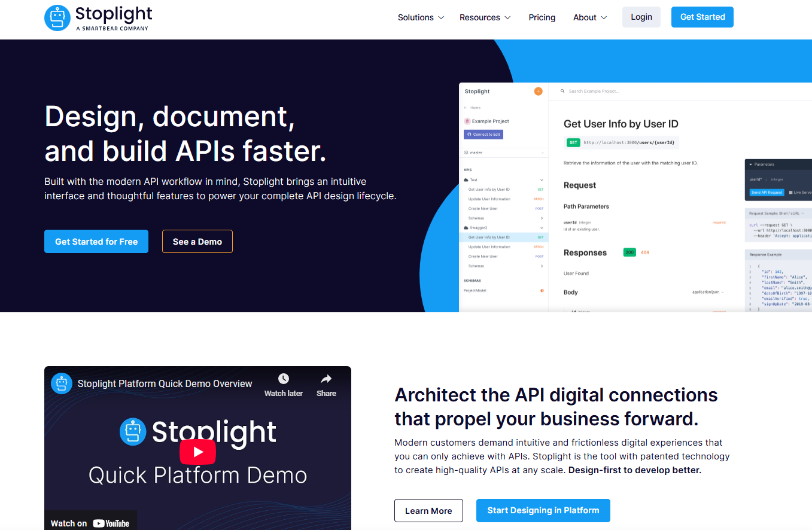Click the See a Demo button
Screen dimensions: 812x530
(x=197, y=242)
